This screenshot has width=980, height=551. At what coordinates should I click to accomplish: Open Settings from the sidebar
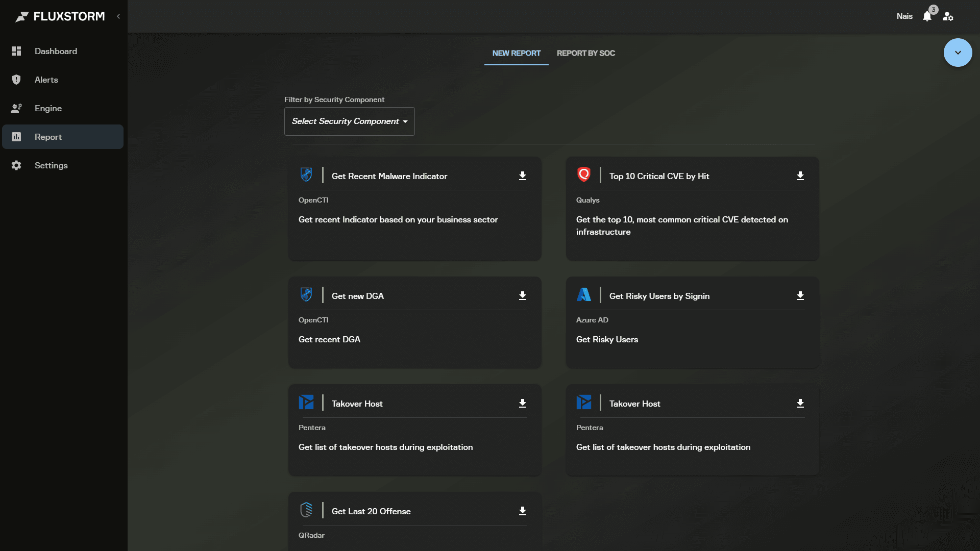[x=51, y=165]
